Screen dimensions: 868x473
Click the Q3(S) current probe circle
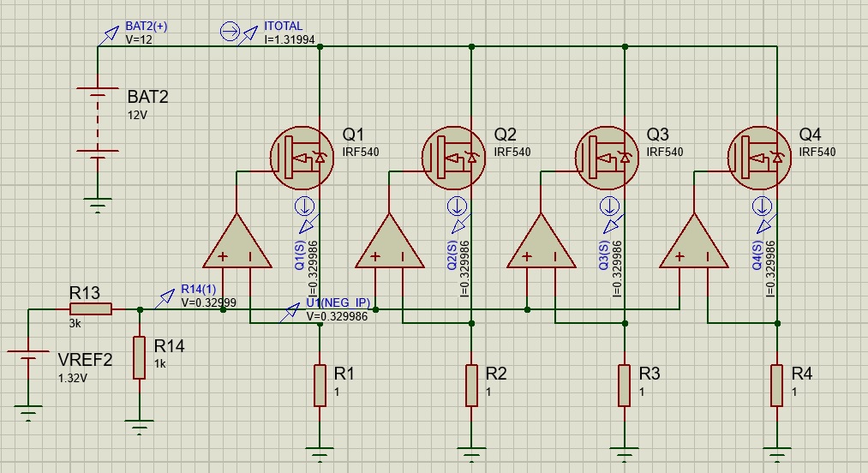(x=609, y=207)
